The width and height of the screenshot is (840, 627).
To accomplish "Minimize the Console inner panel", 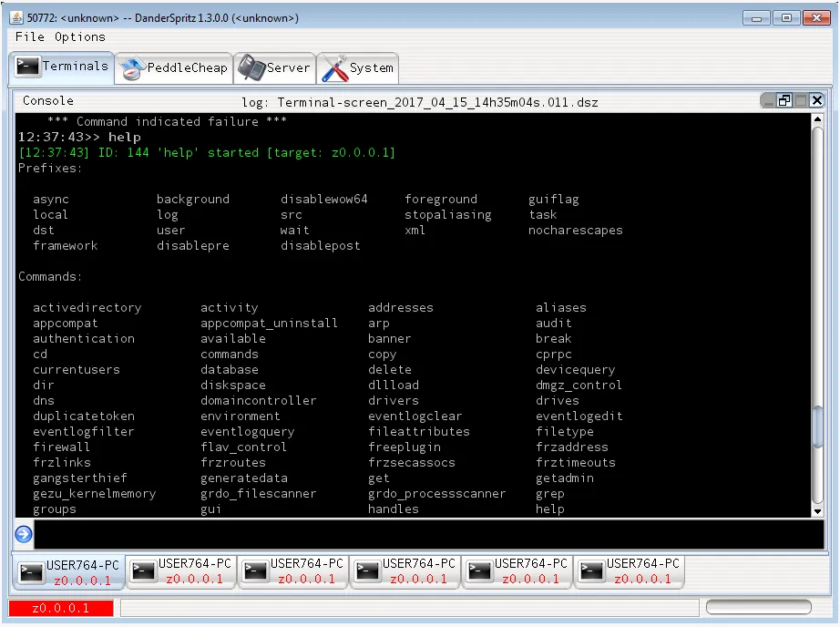I will (768, 101).
